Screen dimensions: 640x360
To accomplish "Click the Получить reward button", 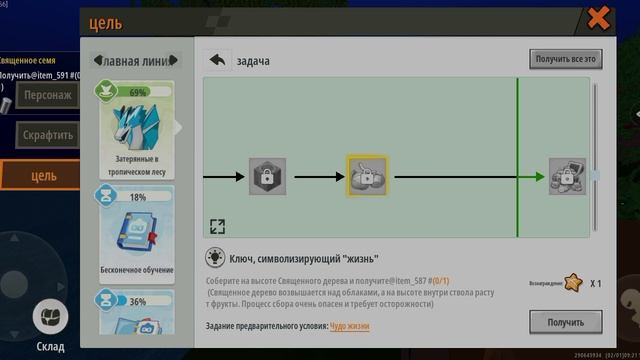I will [565, 322].
